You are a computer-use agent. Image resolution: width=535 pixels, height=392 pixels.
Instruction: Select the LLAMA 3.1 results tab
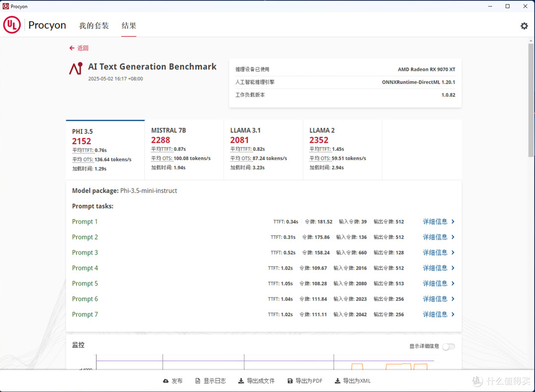click(x=264, y=150)
